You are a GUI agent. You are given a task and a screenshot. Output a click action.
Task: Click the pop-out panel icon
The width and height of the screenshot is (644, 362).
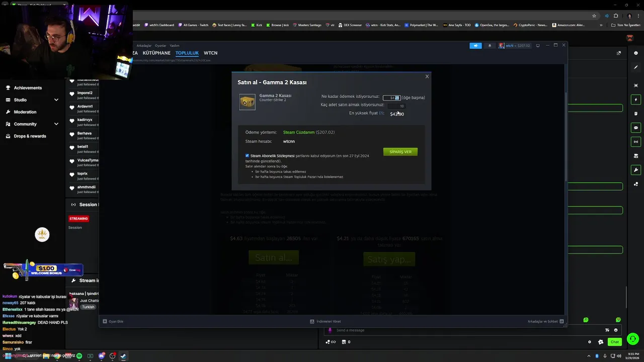(619, 53)
